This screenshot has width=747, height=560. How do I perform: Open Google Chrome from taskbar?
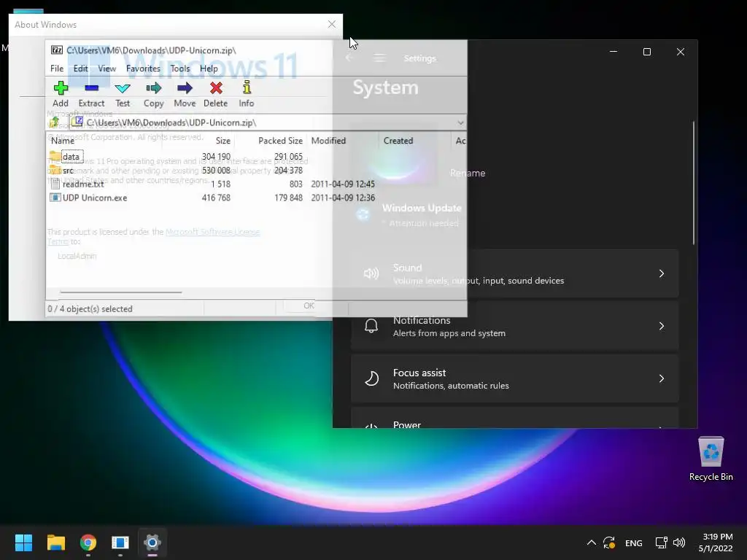(x=88, y=542)
